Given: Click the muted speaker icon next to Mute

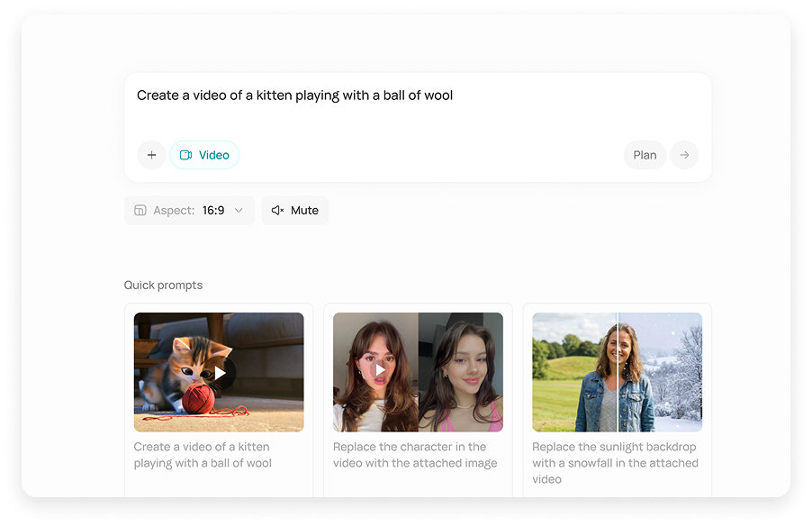Looking at the screenshot, I should (x=278, y=210).
